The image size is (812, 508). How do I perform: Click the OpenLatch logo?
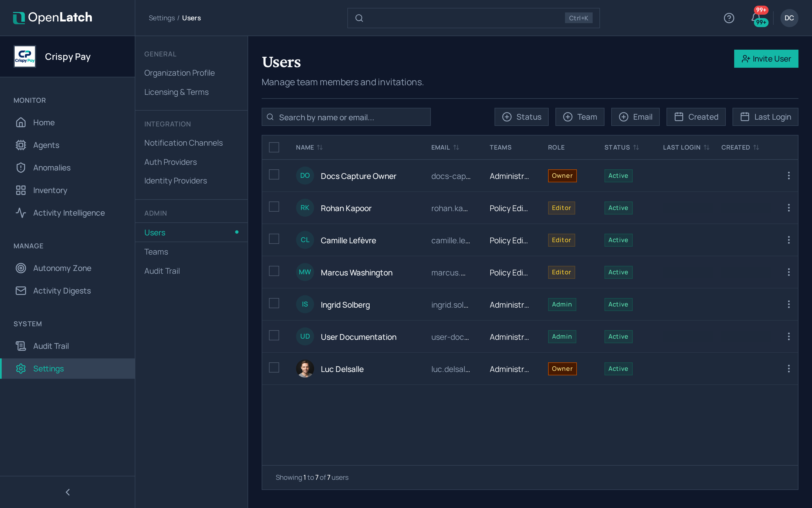coord(53,17)
